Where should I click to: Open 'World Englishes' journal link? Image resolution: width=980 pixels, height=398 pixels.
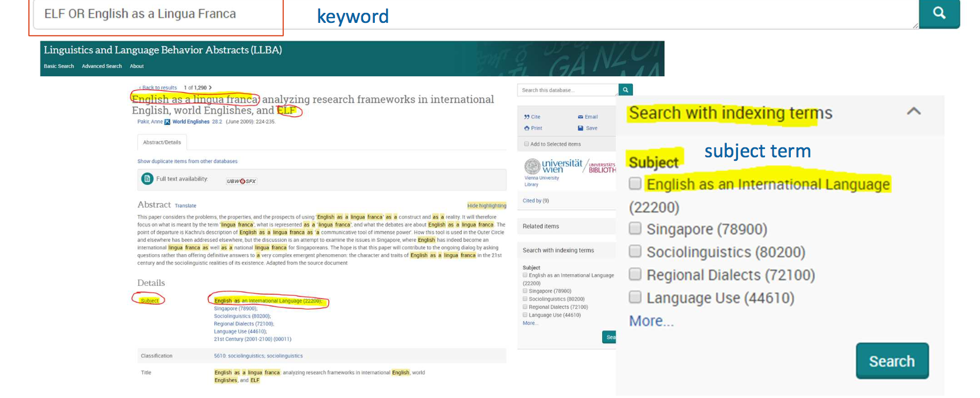click(x=191, y=122)
